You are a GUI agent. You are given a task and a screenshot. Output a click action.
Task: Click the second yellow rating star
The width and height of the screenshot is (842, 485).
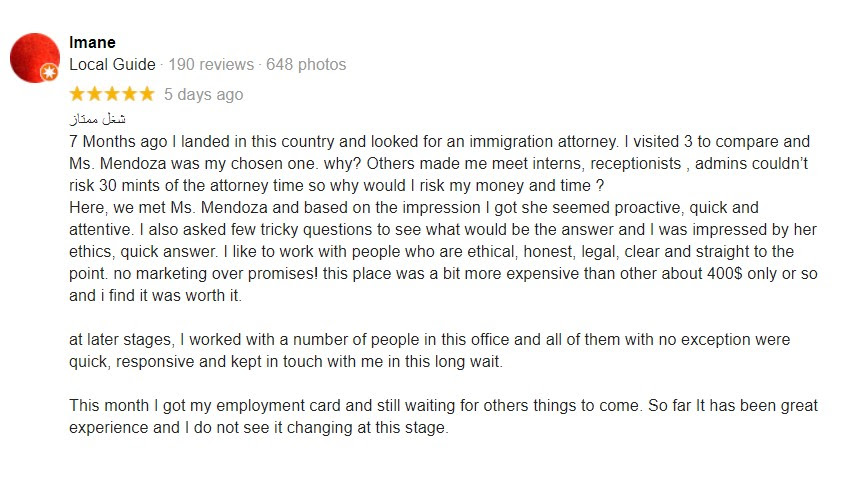coord(95,94)
